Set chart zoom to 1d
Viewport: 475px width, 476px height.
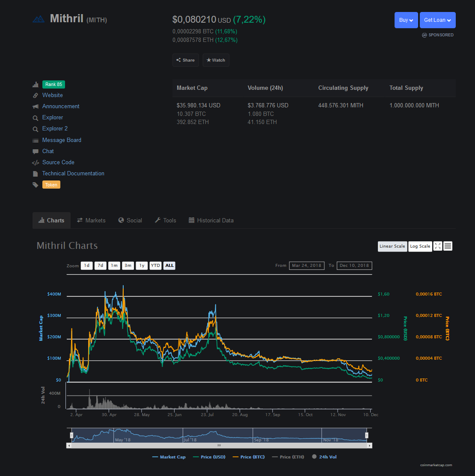pyautogui.click(x=86, y=266)
